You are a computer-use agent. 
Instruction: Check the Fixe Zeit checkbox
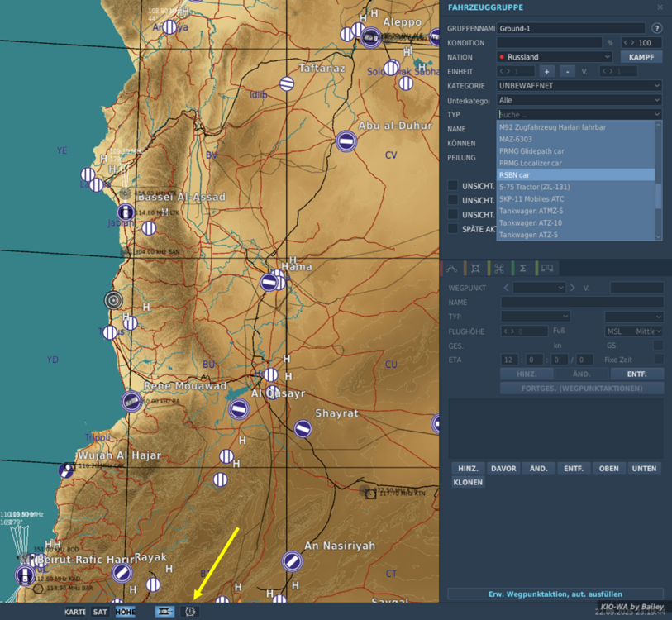[x=658, y=360]
